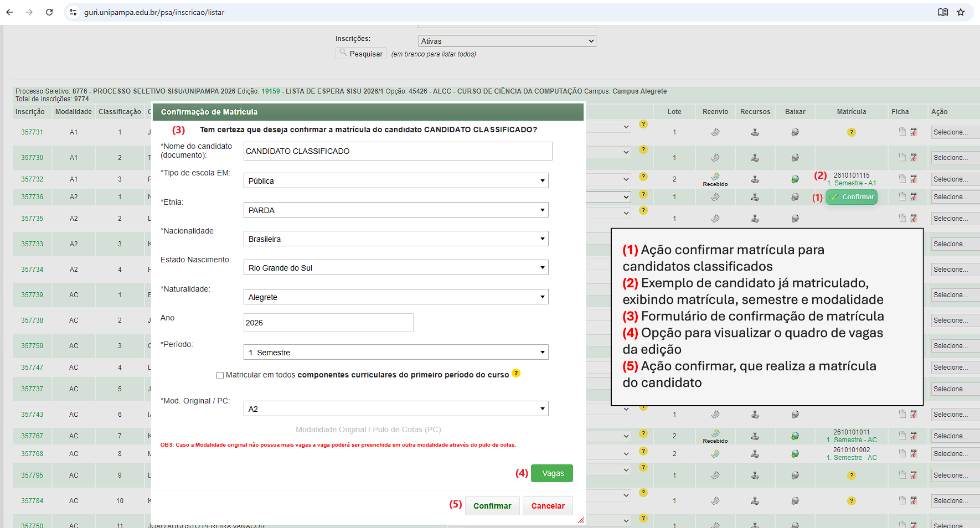The image size is (980, 528).
Task: Click the browser address bar URL
Action: (154, 12)
